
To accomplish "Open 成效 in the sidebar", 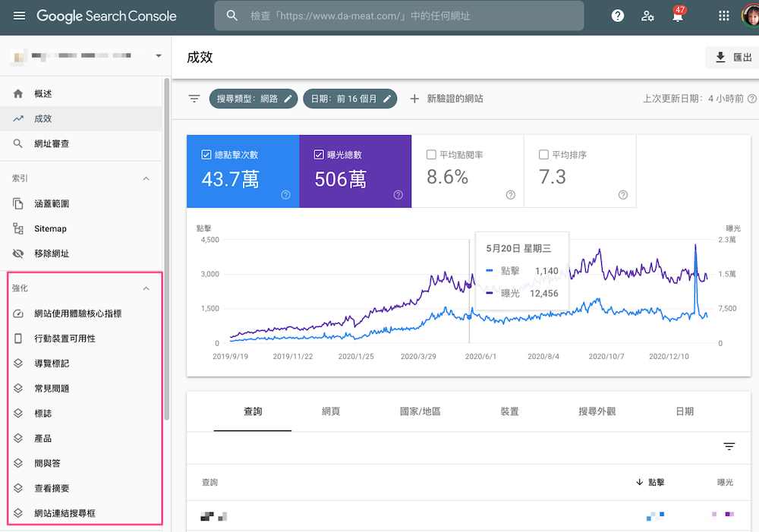I will coord(81,118).
